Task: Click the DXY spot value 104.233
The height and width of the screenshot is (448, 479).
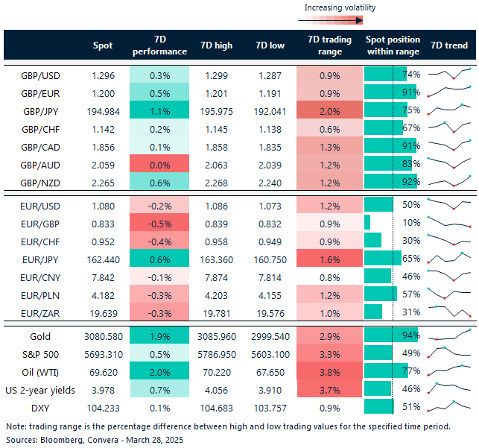Action: click(x=104, y=408)
